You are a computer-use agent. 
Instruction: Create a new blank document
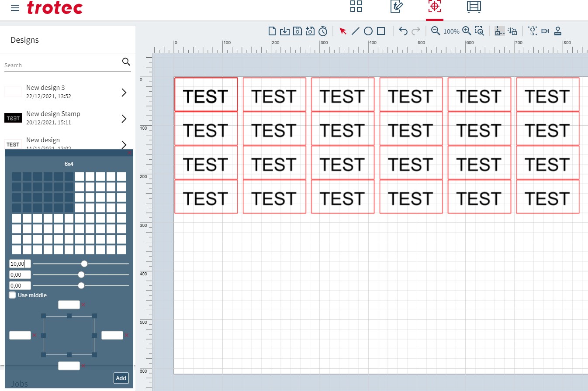272,31
